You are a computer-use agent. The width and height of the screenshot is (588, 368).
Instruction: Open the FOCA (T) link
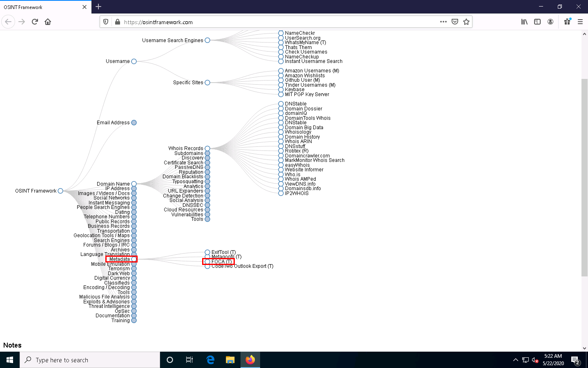222,262
